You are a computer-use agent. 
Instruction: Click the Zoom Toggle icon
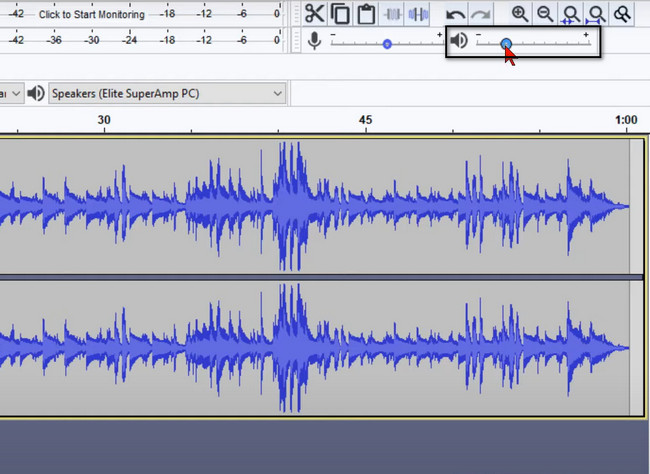pos(622,15)
